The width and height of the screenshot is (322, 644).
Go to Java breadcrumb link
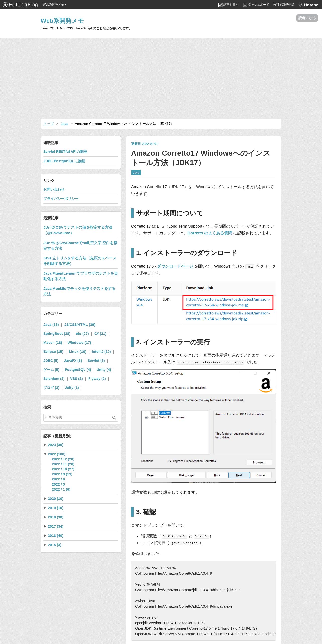point(65,124)
